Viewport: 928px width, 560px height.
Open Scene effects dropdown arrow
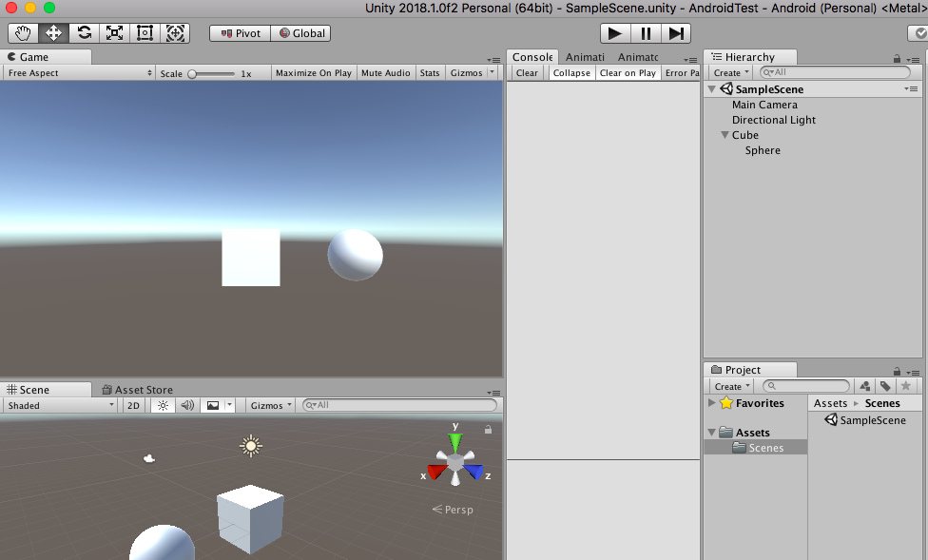(230, 405)
